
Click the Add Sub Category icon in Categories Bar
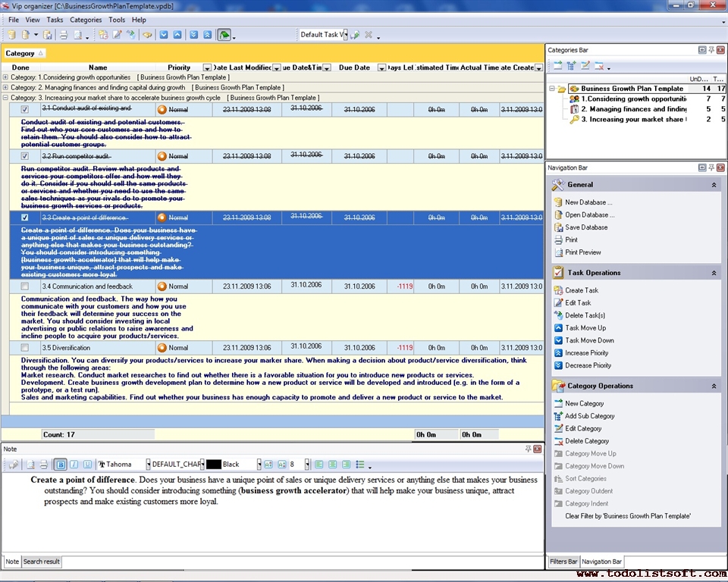coord(571,66)
